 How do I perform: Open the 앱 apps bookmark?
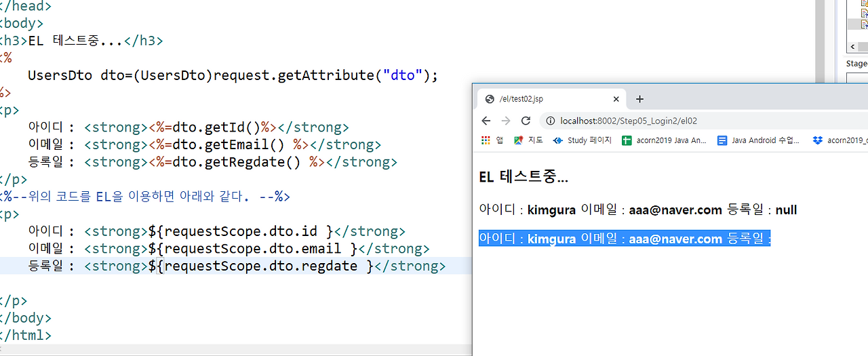pyautogui.click(x=492, y=140)
